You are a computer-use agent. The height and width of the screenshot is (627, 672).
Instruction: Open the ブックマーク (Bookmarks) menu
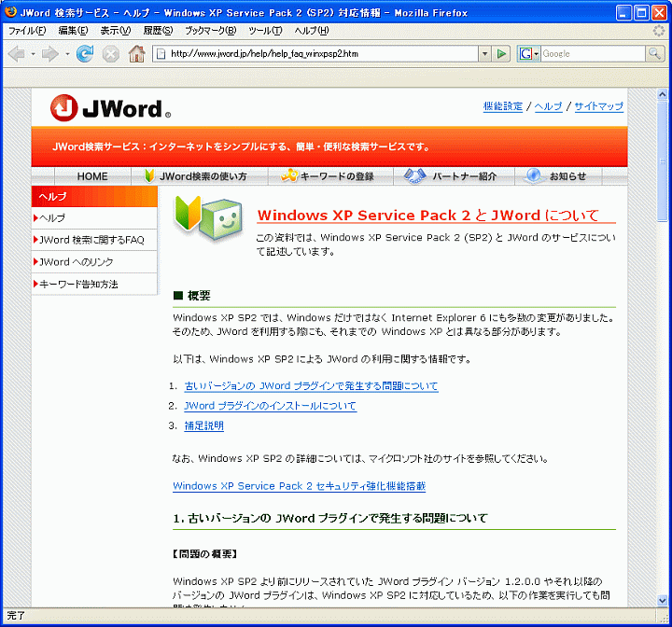(210, 31)
